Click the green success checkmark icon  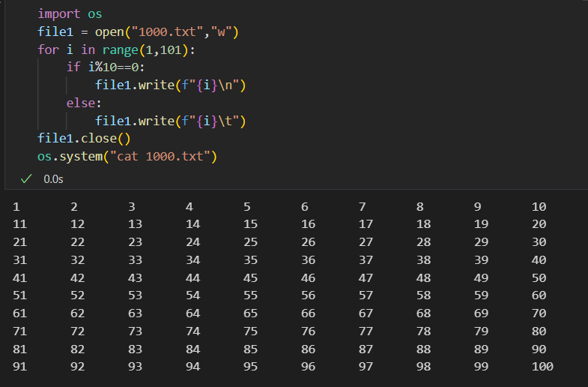click(x=26, y=178)
